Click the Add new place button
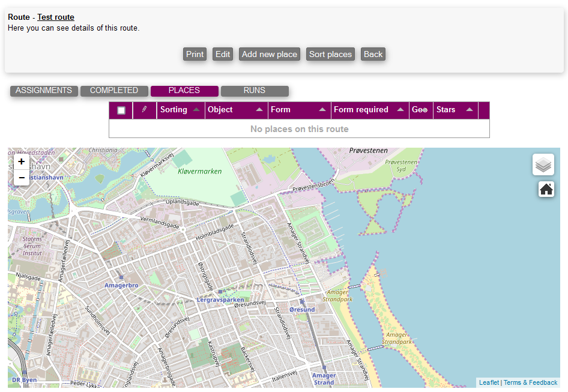 point(270,54)
